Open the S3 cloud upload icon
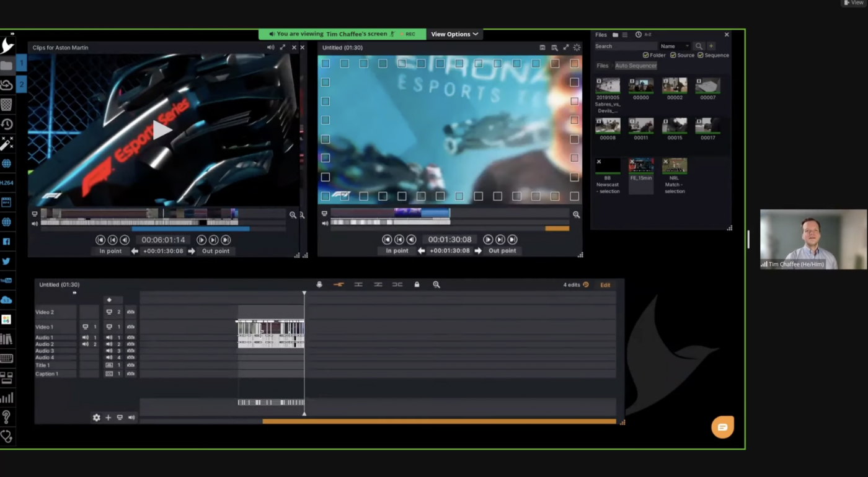Image resolution: width=868 pixels, height=477 pixels. pyautogui.click(x=6, y=300)
